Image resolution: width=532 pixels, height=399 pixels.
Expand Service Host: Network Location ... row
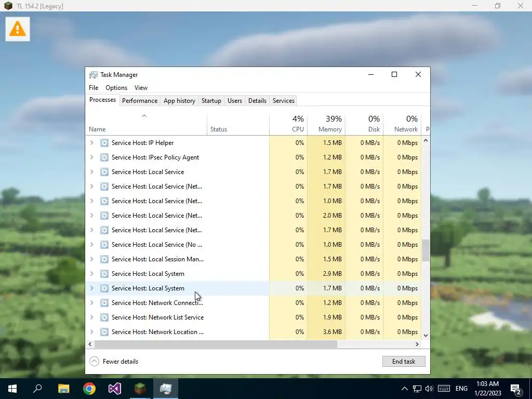coord(91,332)
